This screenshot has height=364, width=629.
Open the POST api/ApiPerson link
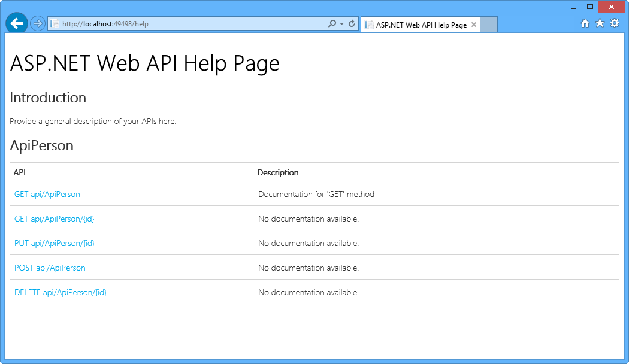point(50,268)
